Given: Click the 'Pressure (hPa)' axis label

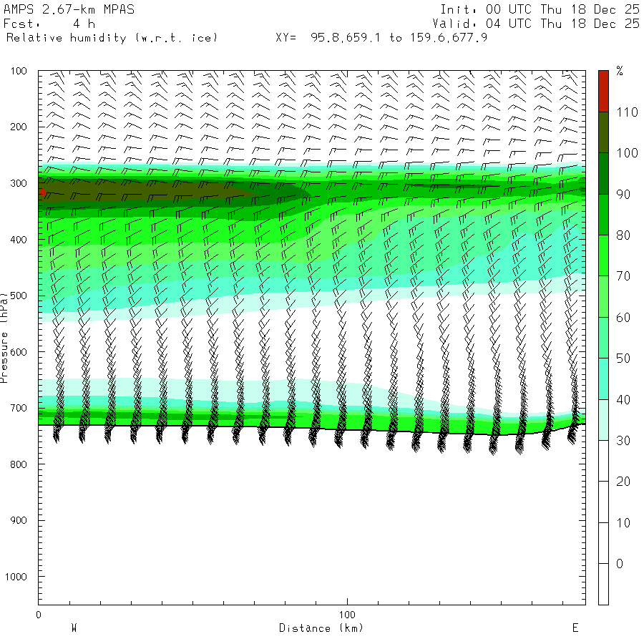Looking at the screenshot, I should pos(4,338).
